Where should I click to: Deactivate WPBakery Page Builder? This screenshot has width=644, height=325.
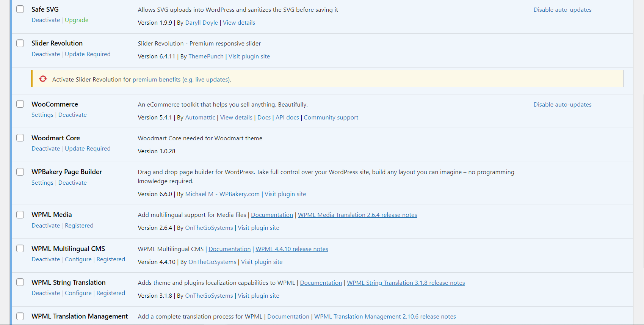72,183
